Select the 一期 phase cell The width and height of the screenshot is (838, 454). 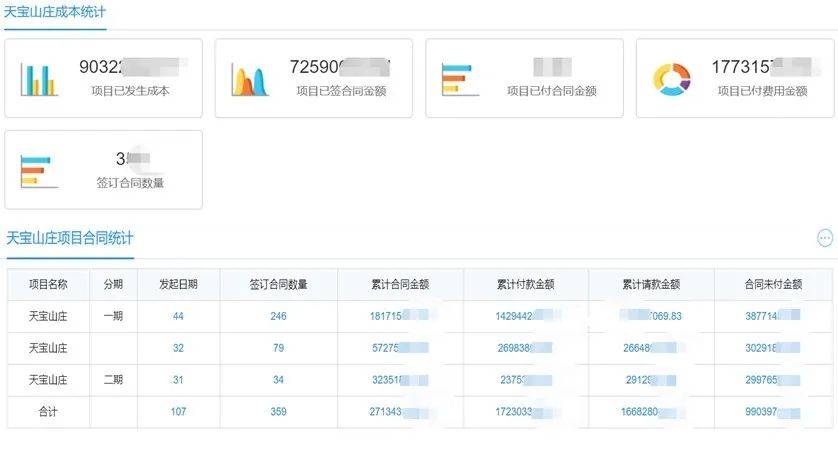pos(113,316)
